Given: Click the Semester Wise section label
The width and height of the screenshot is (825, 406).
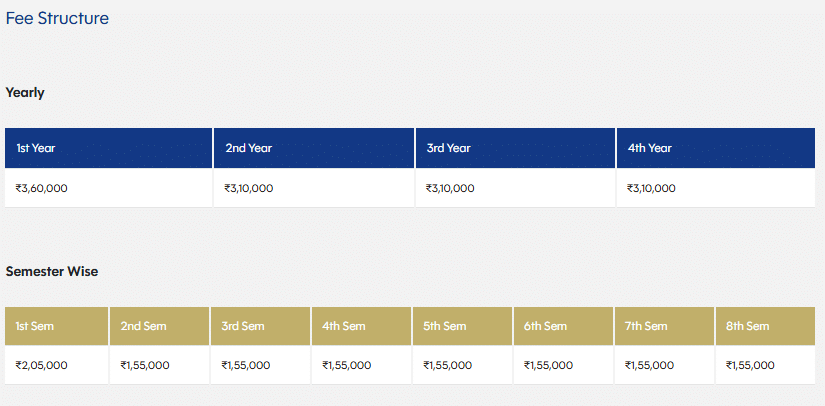Looking at the screenshot, I should pyautogui.click(x=52, y=271).
